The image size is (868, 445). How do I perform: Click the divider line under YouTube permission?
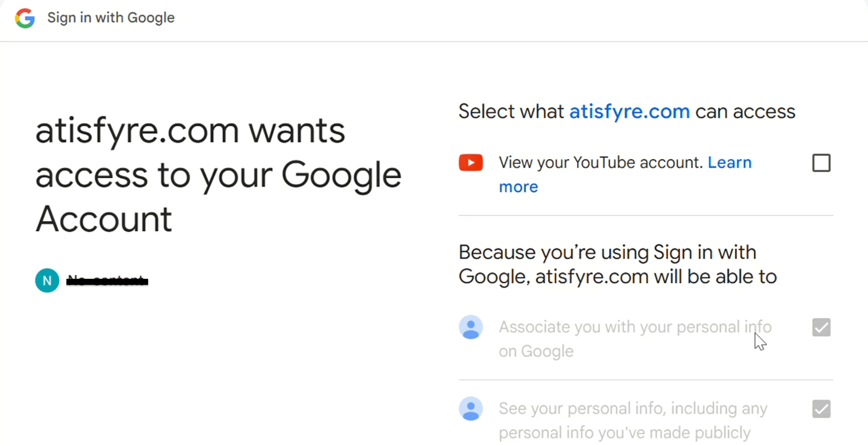tap(646, 216)
